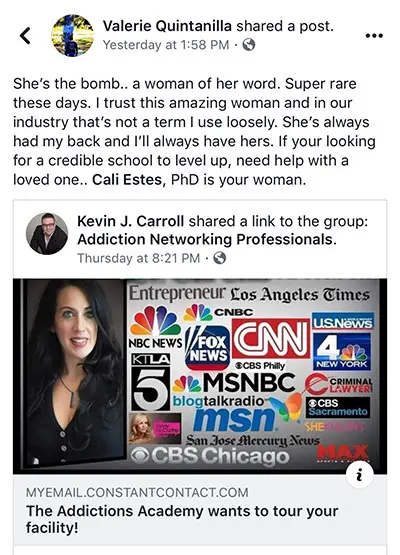The height and width of the screenshot is (555, 400).
Task: Click the Yesterday at 1:58 PM timestamp
Action: [166, 45]
